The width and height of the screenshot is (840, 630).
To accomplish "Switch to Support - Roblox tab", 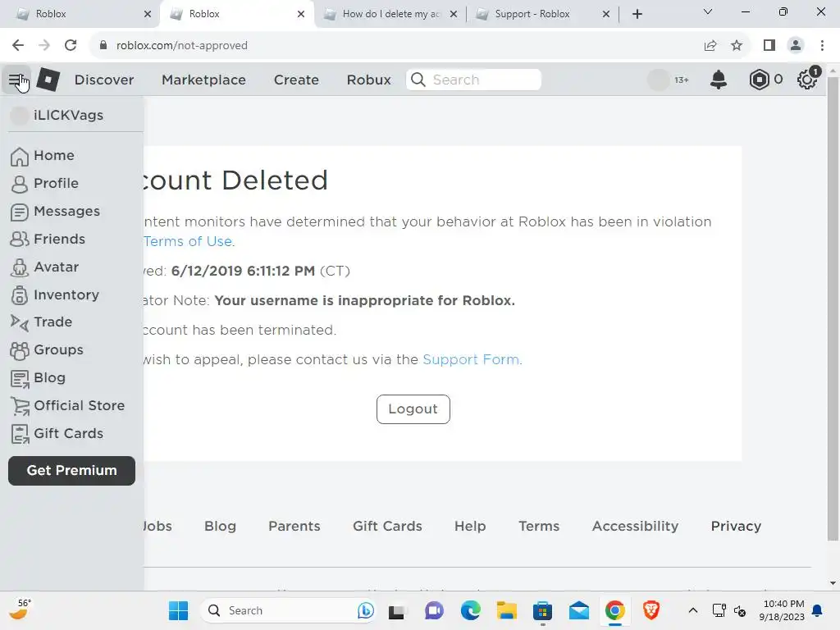I will point(541,14).
